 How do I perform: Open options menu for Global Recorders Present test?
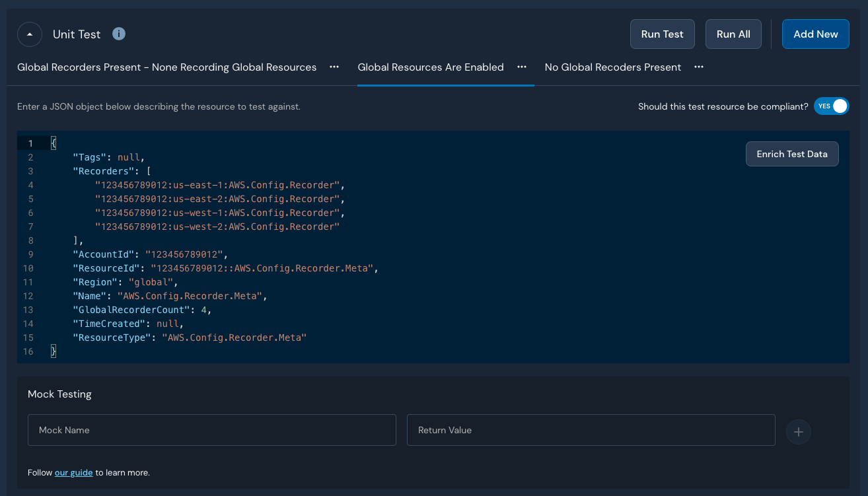pyautogui.click(x=334, y=67)
